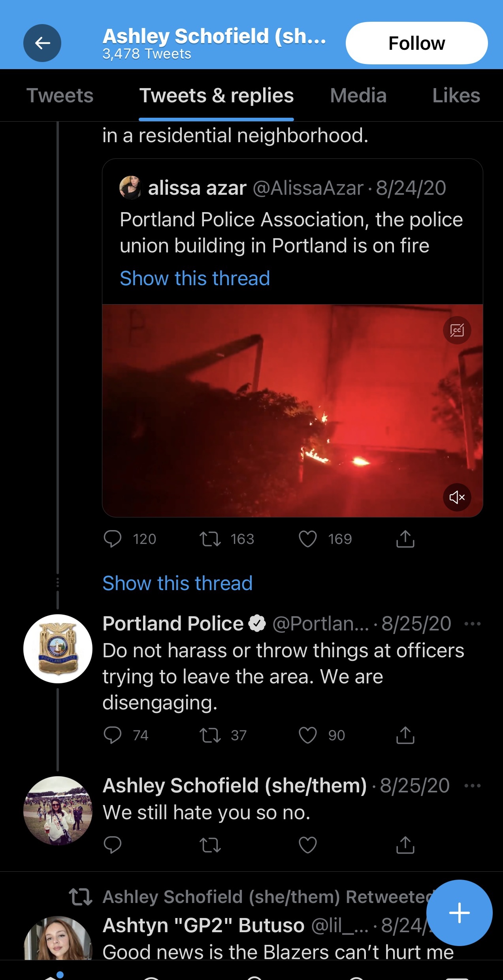Compose a new tweet with plus button
The image size is (503, 980).
[459, 913]
